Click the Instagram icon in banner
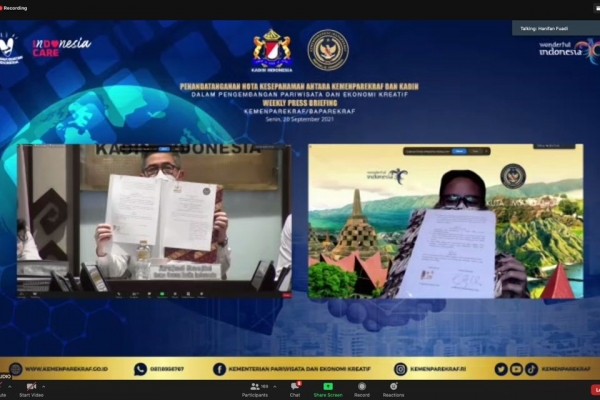 coord(400,369)
